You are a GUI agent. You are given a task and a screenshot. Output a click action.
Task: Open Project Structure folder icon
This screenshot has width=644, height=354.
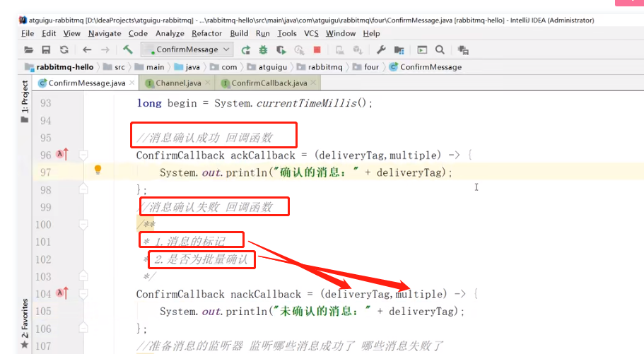click(x=399, y=50)
